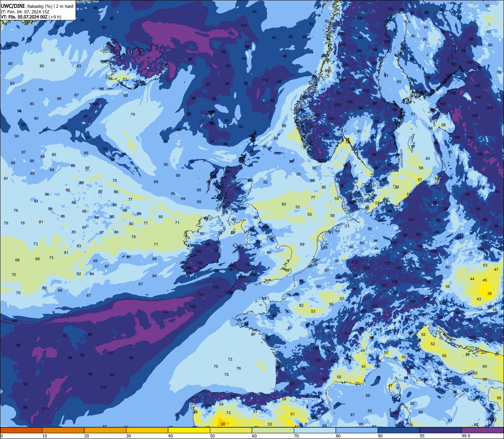
Task: Select the bright yellow 40–50 legend swatch
Action: (x=189, y=430)
